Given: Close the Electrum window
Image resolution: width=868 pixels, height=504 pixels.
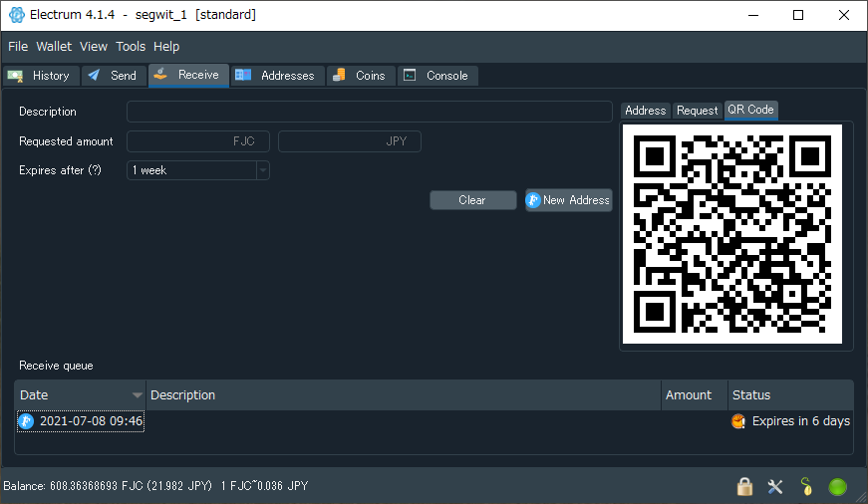Looking at the screenshot, I should pos(844,15).
